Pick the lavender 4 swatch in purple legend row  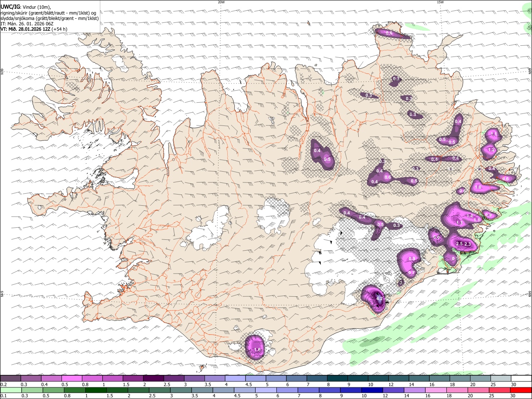pyautogui.click(x=235, y=379)
